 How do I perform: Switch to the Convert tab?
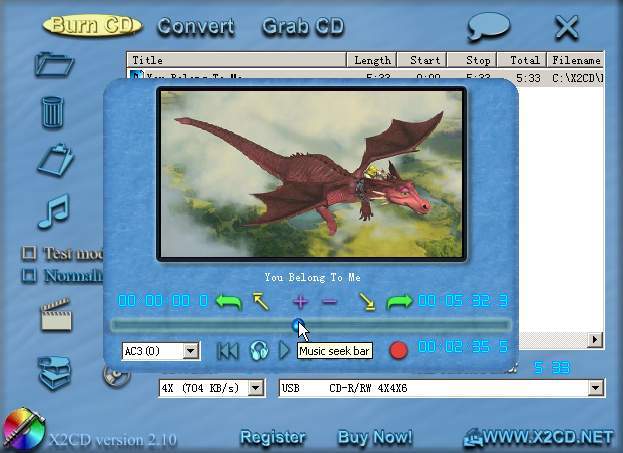coord(196,27)
